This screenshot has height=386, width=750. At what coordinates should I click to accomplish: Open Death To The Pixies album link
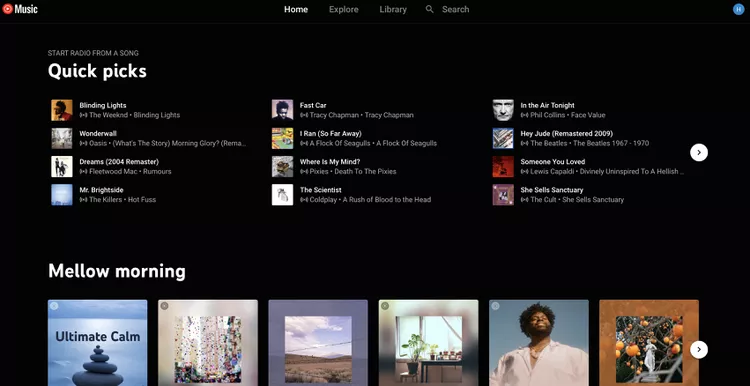(365, 172)
